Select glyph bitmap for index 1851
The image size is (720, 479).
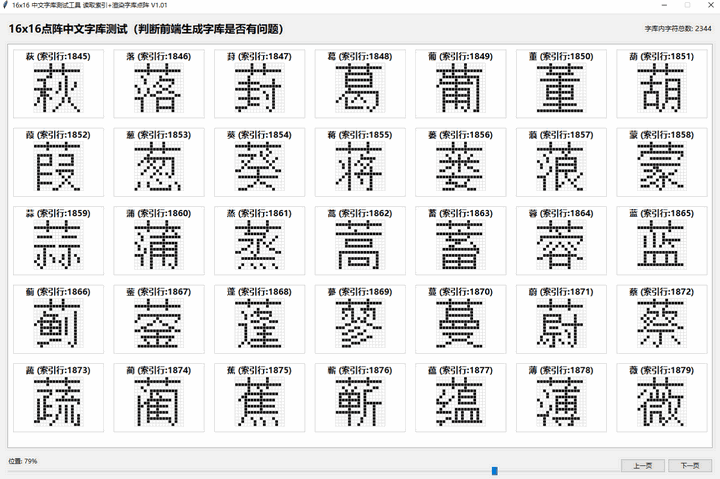click(661, 89)
